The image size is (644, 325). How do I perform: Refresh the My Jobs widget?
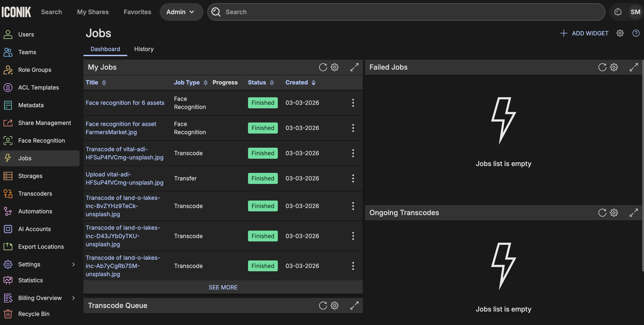(323, 67)
